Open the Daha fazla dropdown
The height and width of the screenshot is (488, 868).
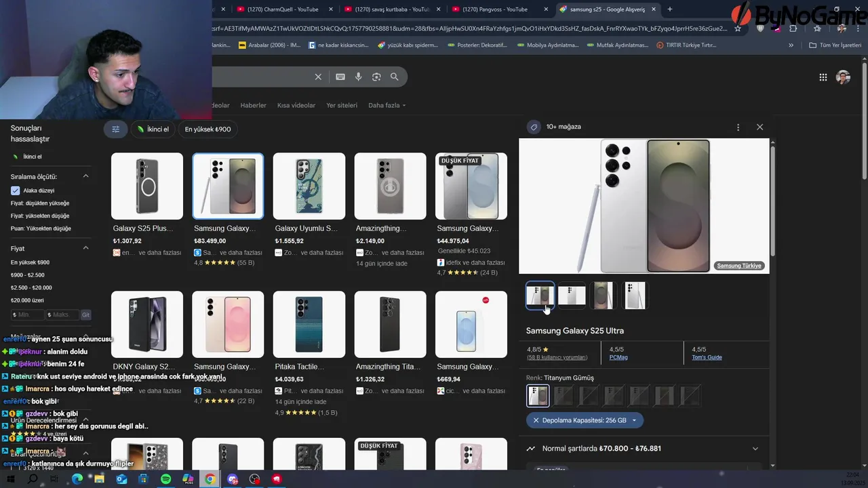click(x=387, y=106)
